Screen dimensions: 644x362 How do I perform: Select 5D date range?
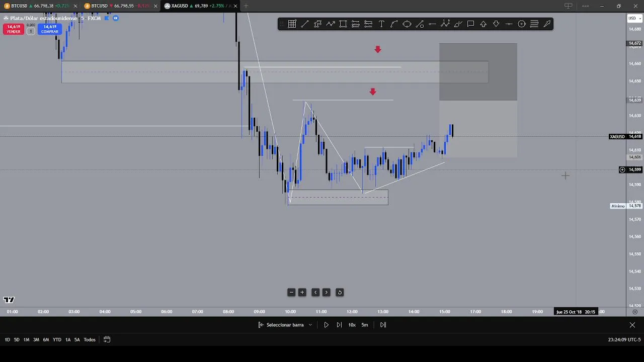point(17,340)
